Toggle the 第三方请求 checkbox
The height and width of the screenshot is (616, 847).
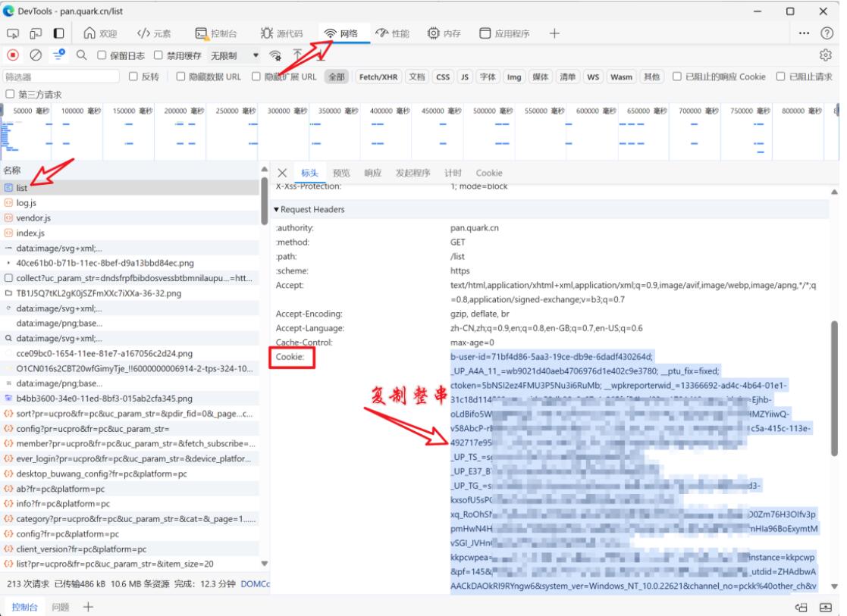(10, 95)
